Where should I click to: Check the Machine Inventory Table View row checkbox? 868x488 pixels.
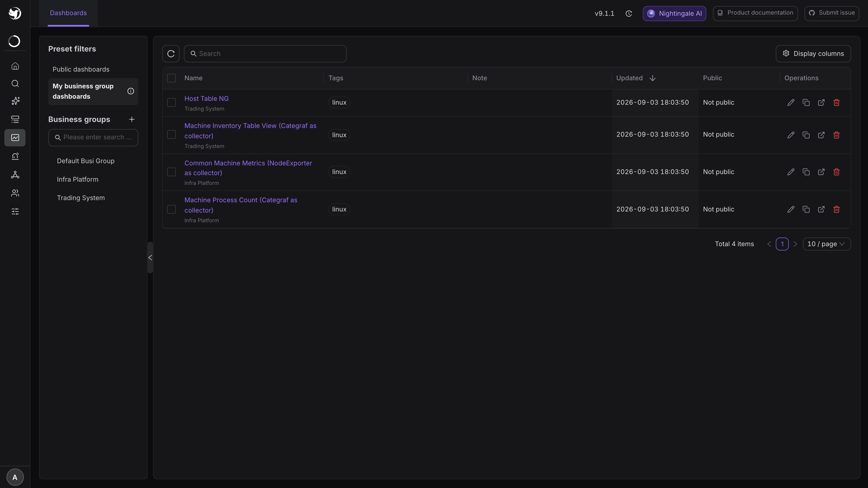point(171,135)
